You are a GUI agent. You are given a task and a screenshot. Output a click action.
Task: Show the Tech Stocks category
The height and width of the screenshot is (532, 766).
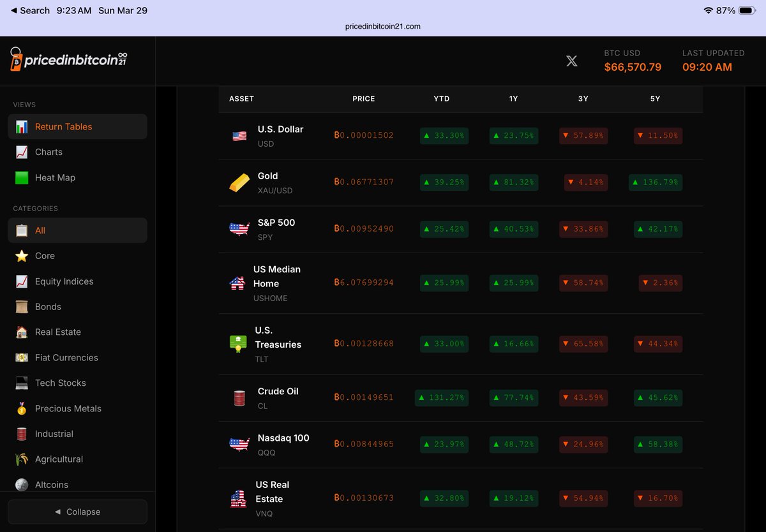click(x=77, y=383)
